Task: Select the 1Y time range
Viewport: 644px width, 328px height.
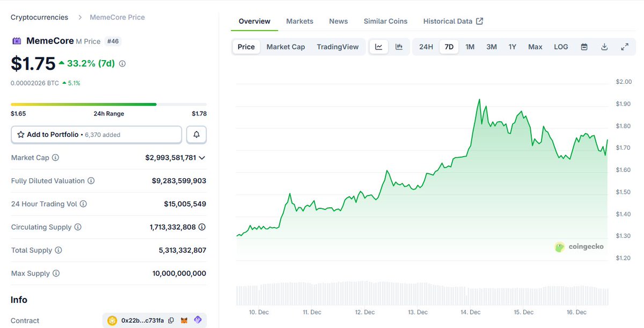Action: pyautogui.click(x=513, y=47)
